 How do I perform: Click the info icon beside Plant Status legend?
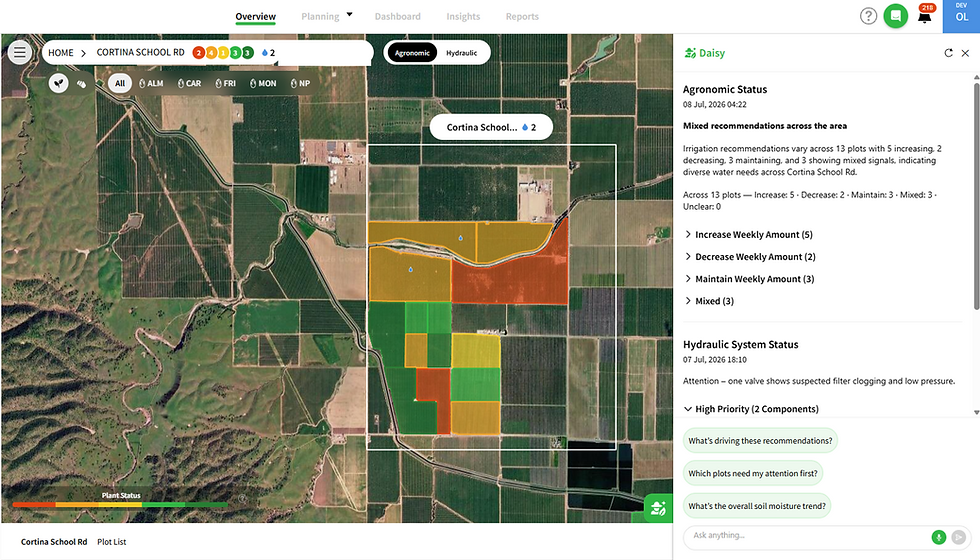(x=242, y=498)
